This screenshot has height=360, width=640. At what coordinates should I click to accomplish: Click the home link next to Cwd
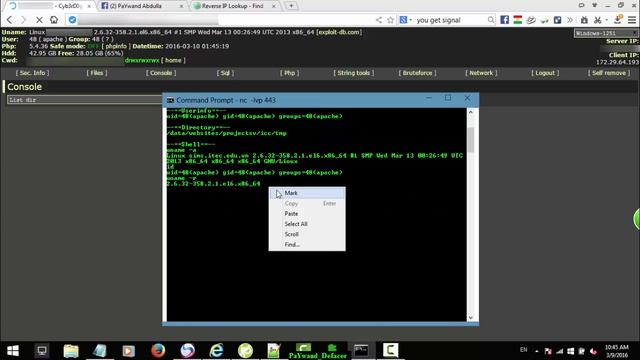click(173, 60)
